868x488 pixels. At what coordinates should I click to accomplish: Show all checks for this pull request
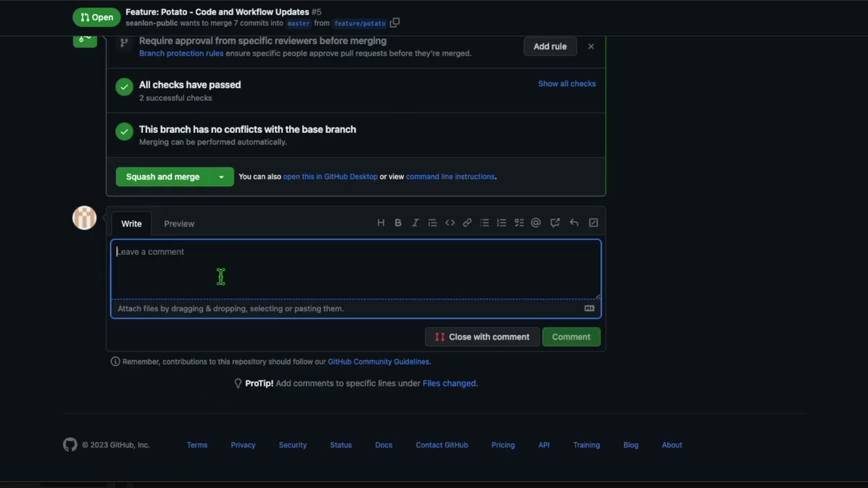[x=567, y=84]
